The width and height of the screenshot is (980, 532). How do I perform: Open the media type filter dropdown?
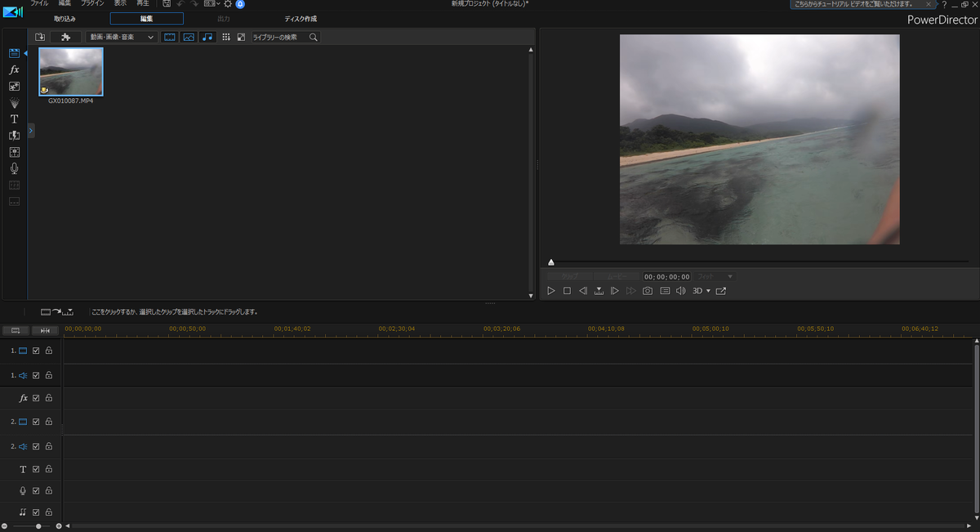coord(122,37)
